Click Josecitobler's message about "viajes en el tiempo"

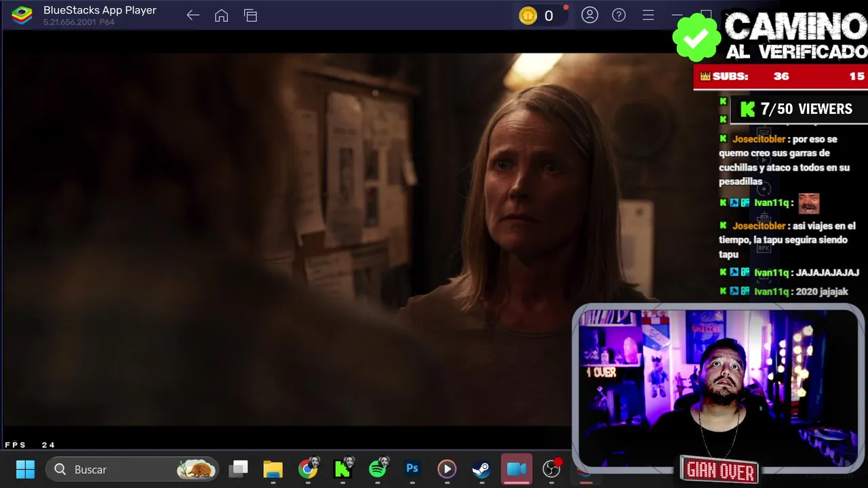click(787, 240)
